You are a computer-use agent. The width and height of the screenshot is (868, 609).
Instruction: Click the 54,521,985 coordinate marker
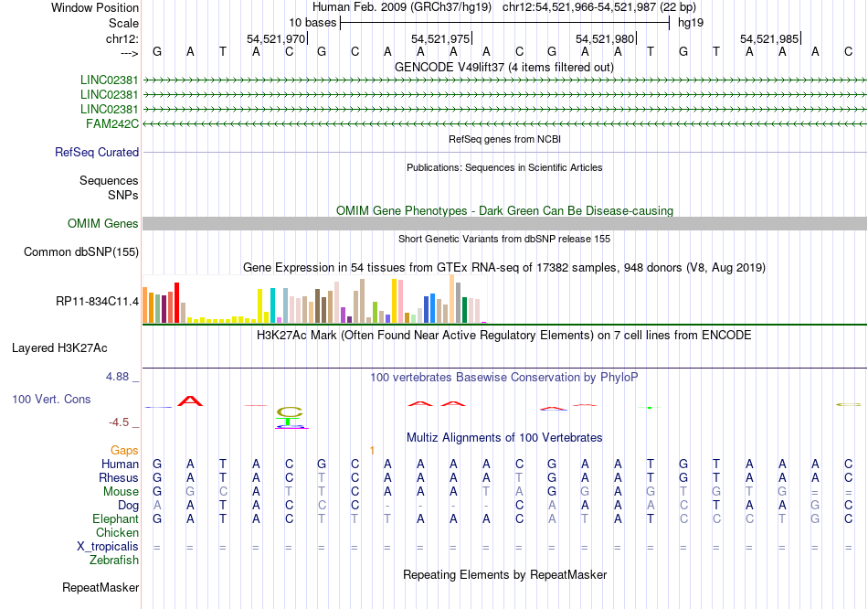pos(769,38)
